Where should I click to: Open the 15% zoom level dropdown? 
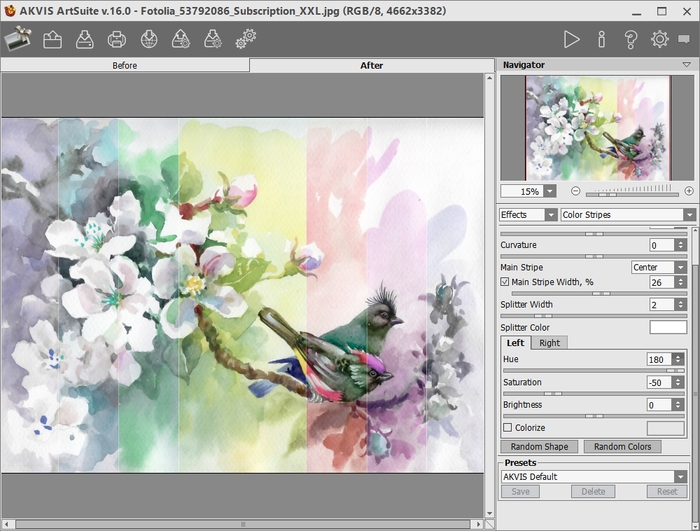pyautogui.click(x=550, y=191)
